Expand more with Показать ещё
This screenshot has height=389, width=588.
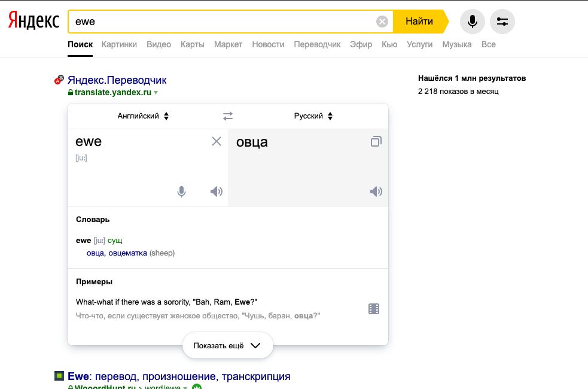tap(228, 345)
